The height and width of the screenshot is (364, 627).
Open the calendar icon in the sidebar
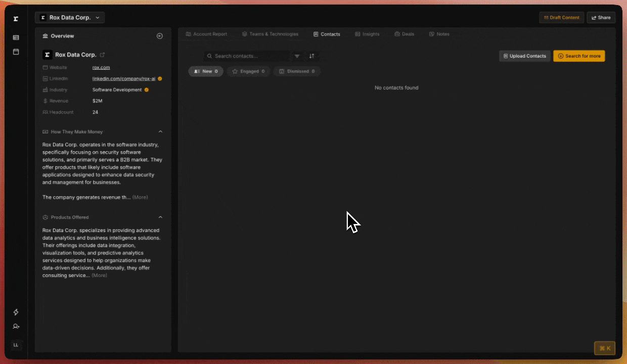click(16, 52)
